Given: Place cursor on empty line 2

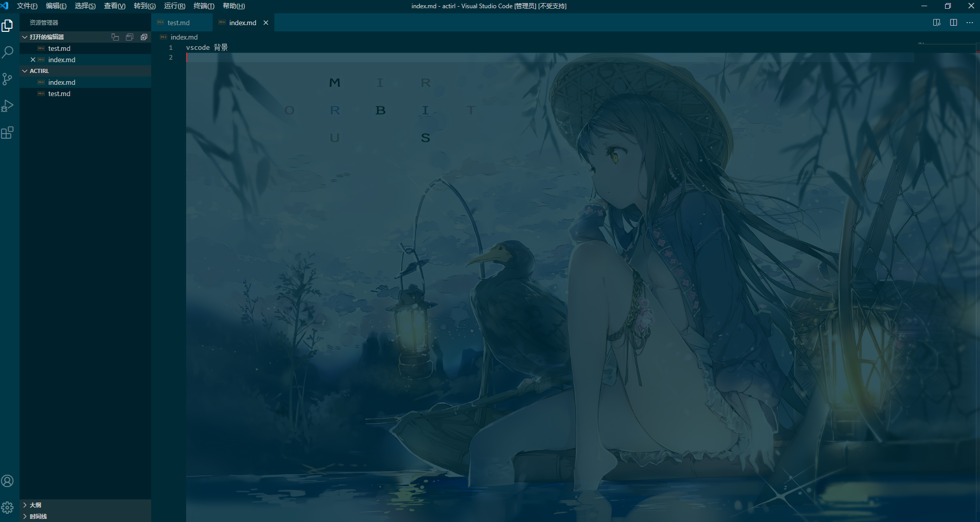Looking at the screenshot, I should tap(549, 58).
